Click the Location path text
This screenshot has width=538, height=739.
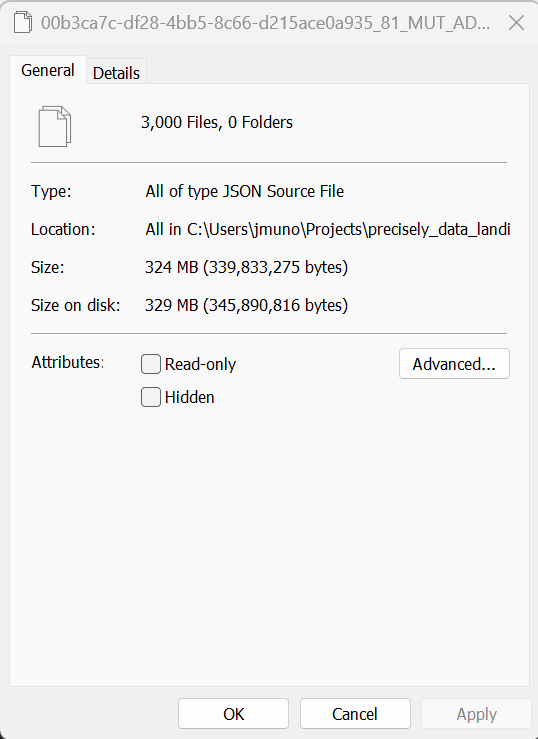(328, 229)
